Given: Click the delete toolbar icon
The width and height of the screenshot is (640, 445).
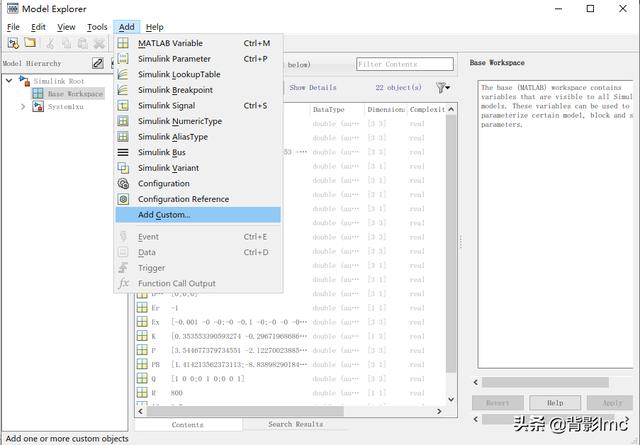Looking at the screenshot, I should (x=99, y=43).
